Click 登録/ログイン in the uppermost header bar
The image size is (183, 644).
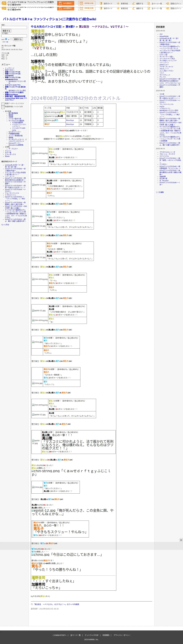tap(174, 4)
